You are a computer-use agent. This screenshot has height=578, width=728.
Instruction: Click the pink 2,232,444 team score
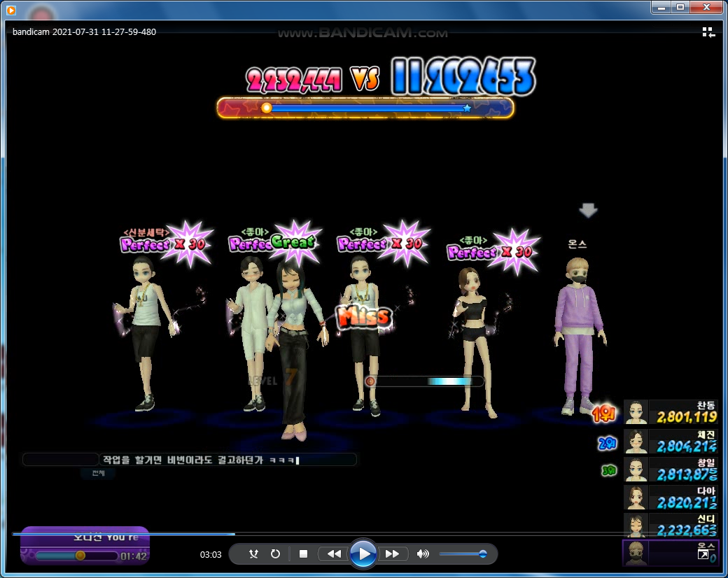coord(294,79)
